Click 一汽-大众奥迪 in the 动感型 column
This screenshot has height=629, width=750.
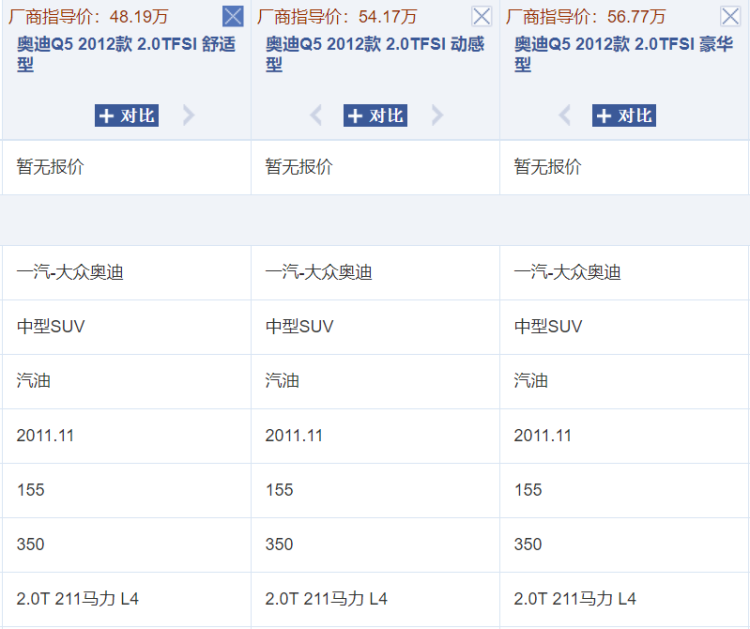[319, 273]
